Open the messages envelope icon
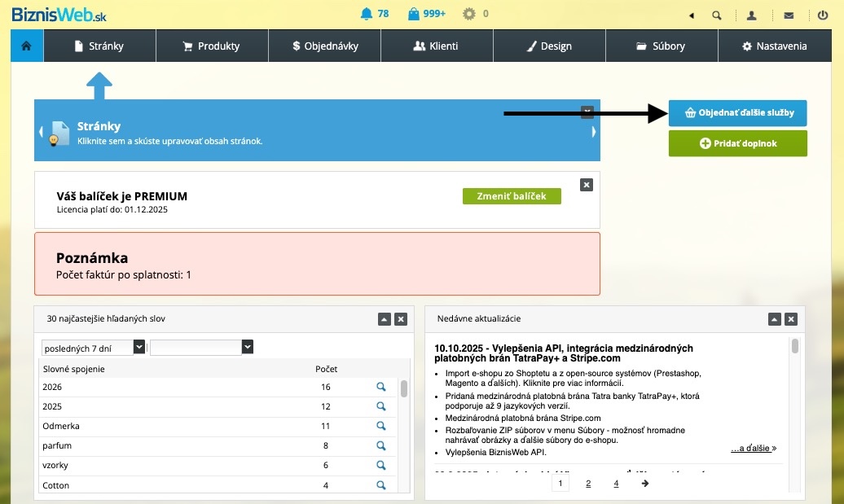 point(788,15)
